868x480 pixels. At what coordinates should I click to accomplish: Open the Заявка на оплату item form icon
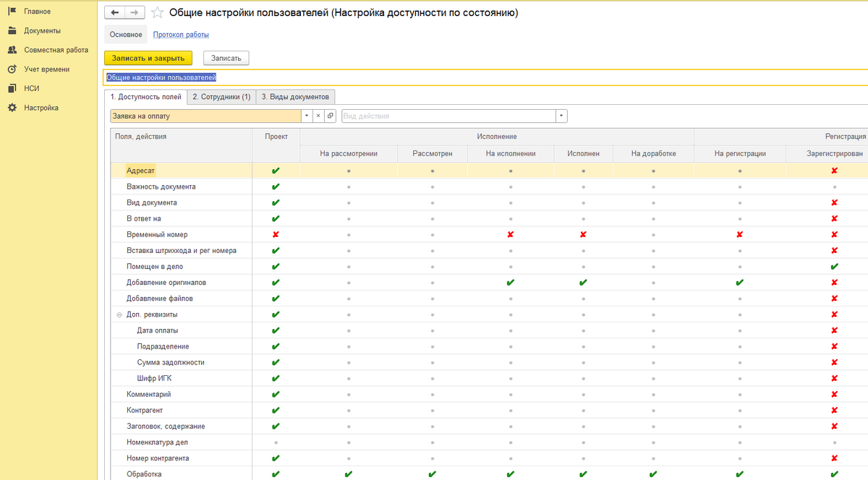pyautogui.click(x=330, y=116)
